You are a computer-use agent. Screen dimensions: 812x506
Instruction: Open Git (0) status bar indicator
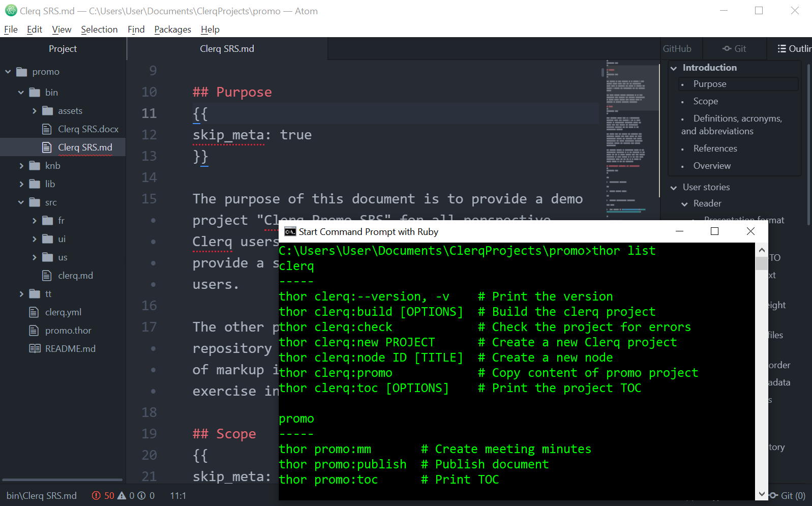(788, 495)
